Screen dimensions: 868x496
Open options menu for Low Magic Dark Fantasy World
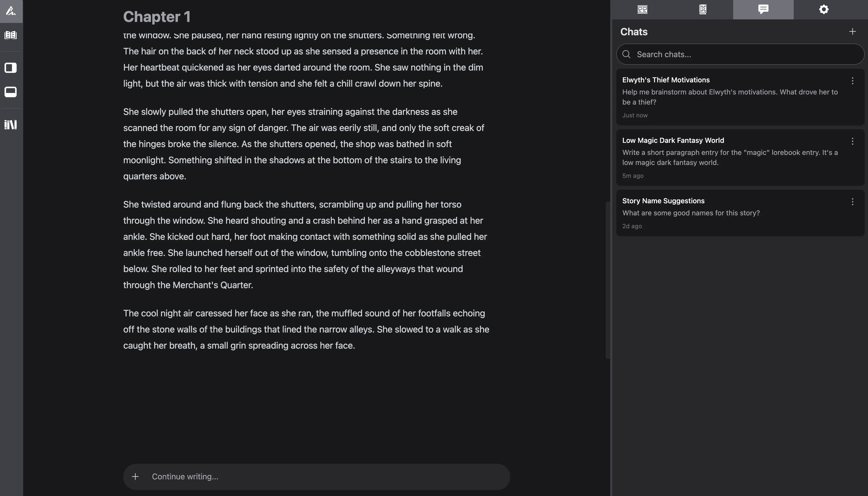click(852, 141)
